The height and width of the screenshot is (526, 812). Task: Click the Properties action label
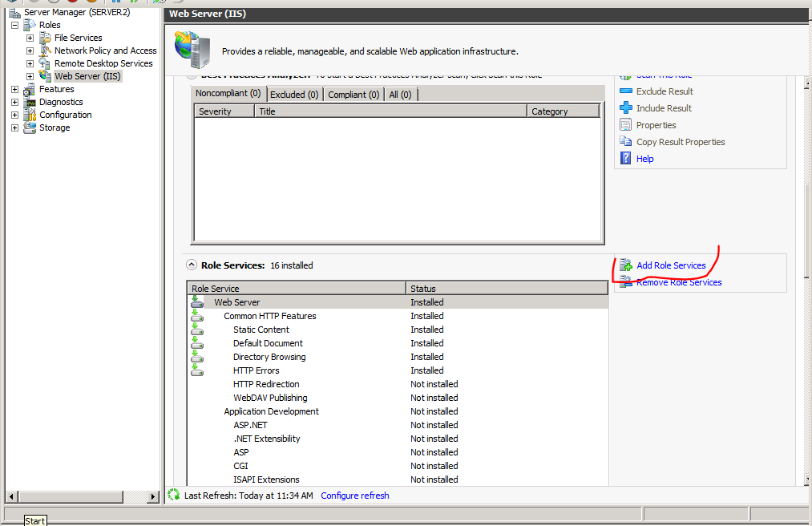click(x=656, y=125)
